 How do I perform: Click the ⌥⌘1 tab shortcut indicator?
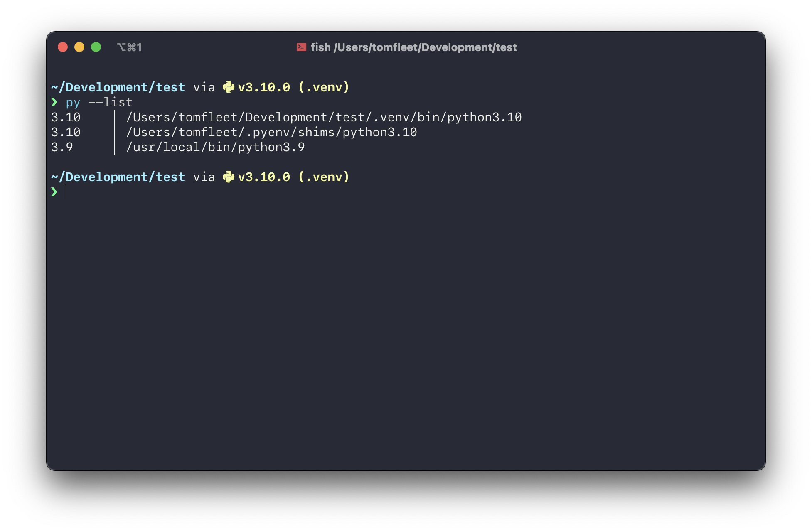130,47
